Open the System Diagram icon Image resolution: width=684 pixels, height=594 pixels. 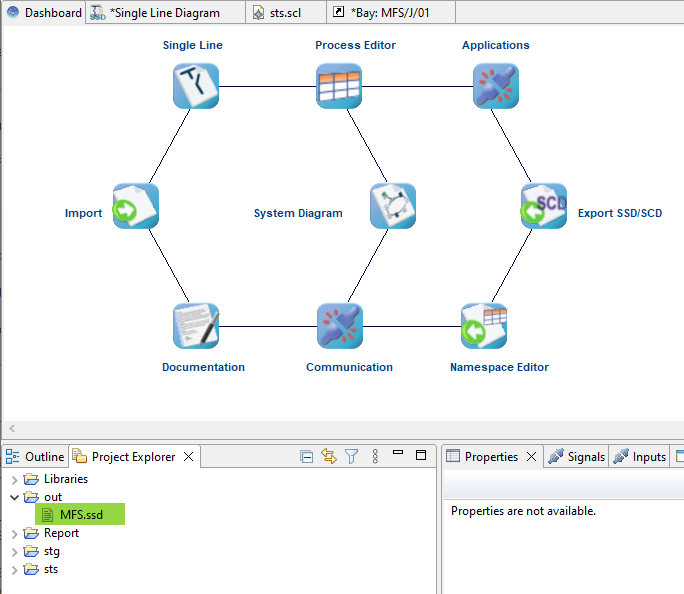coord(392,207)
